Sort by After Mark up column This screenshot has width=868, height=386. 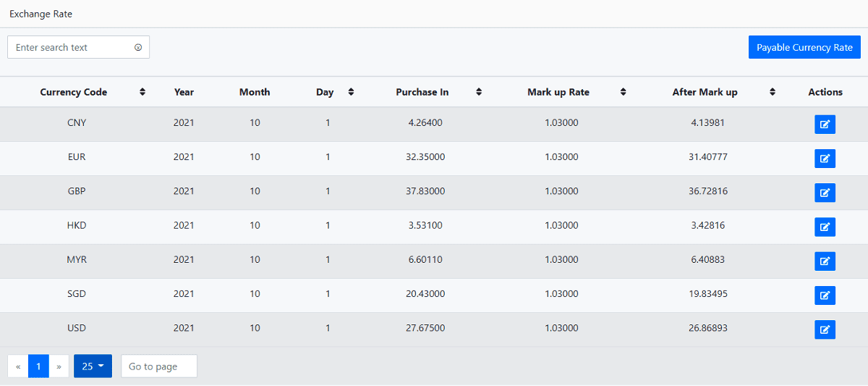click(773, 92)
